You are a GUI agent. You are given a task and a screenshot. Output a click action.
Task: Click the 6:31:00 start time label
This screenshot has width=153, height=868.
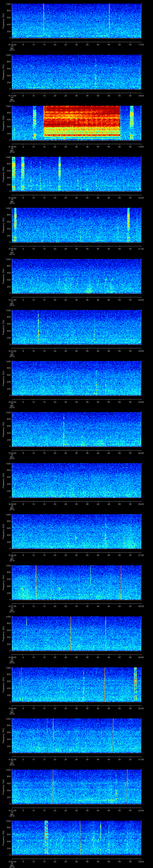12,810
